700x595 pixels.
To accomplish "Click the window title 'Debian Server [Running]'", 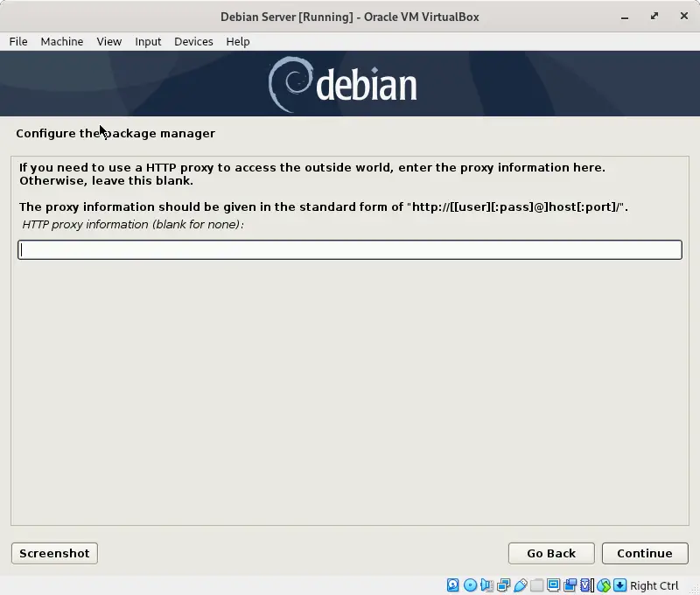I will [287, 17].
